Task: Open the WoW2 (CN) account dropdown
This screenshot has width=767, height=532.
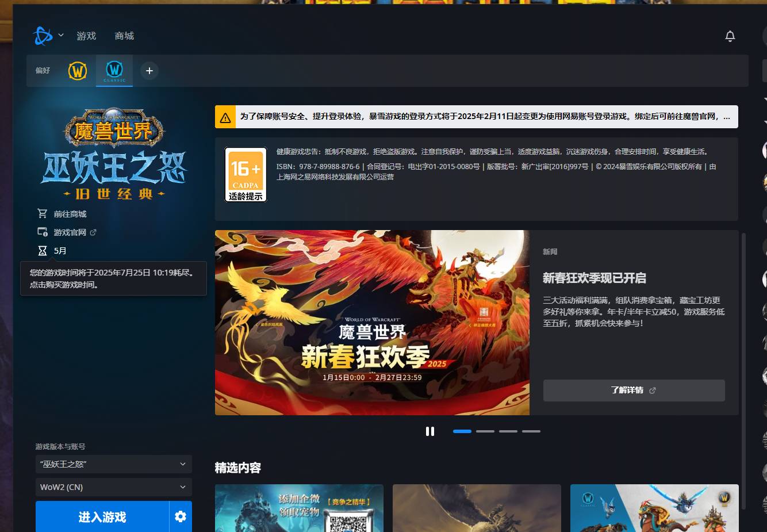Action: coord(114,487)
